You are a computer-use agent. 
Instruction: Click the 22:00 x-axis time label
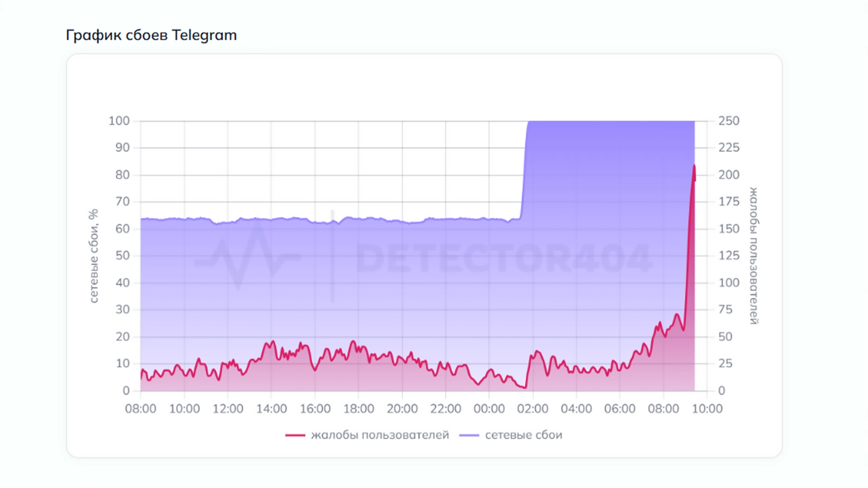(446, 409)
